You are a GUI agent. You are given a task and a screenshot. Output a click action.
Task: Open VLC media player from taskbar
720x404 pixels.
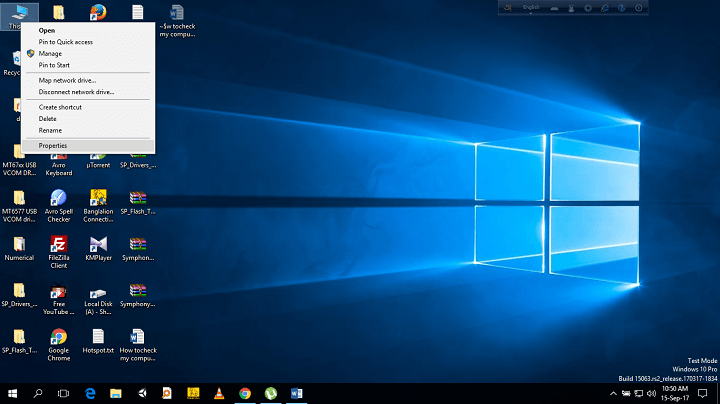point(219,393)
